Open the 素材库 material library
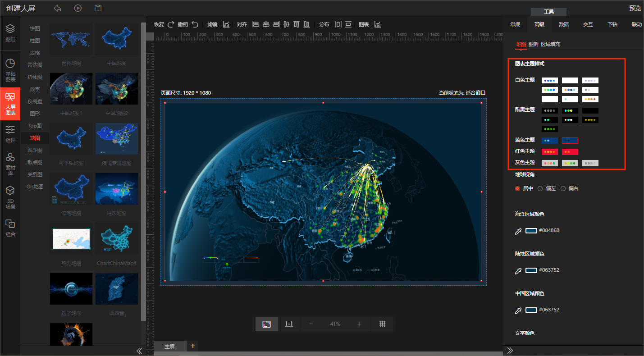 click(x=10, y=164)
